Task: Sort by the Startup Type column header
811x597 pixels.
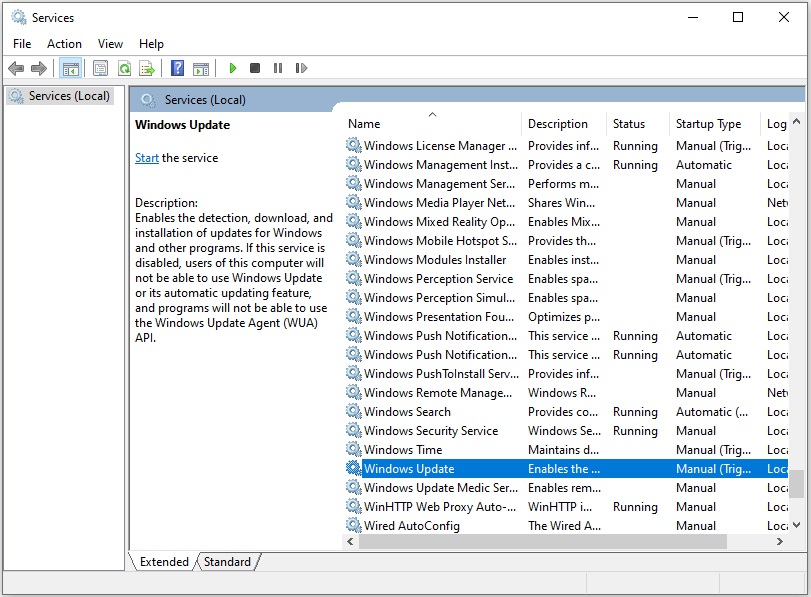Action: tap(715, 124)
